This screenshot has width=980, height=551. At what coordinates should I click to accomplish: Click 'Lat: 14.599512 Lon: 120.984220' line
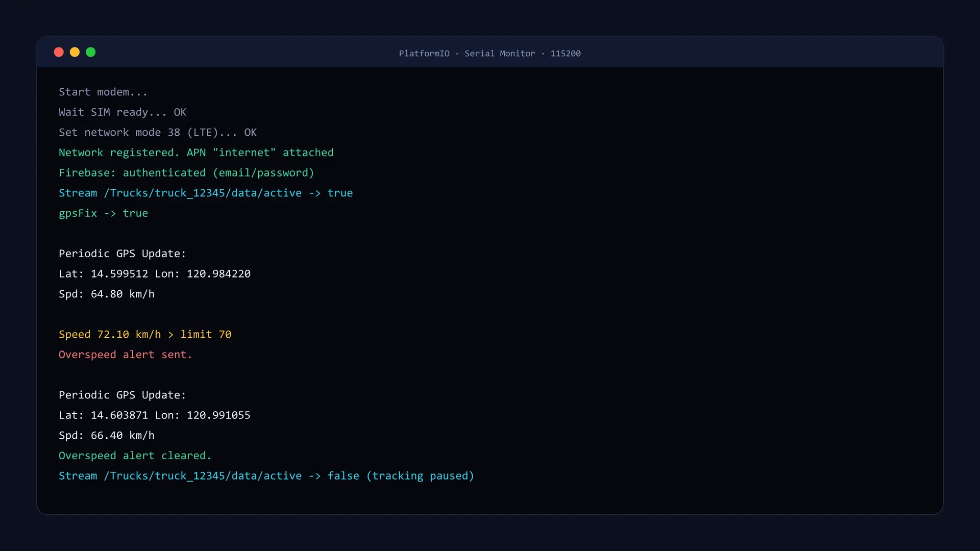coord(155,274)
